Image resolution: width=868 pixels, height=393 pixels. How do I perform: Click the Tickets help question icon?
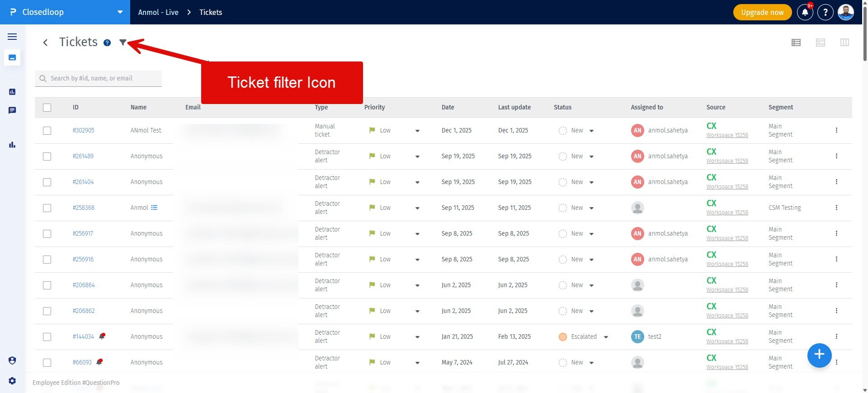107,43
